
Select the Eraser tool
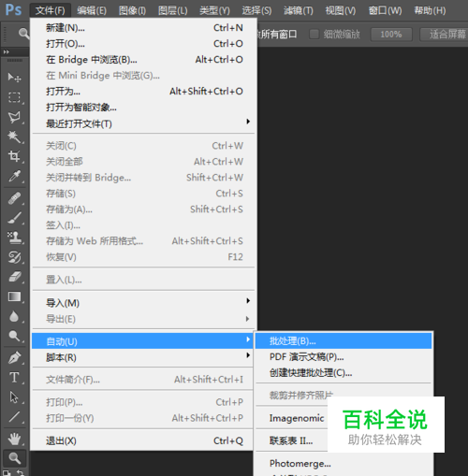coord(14,277)
